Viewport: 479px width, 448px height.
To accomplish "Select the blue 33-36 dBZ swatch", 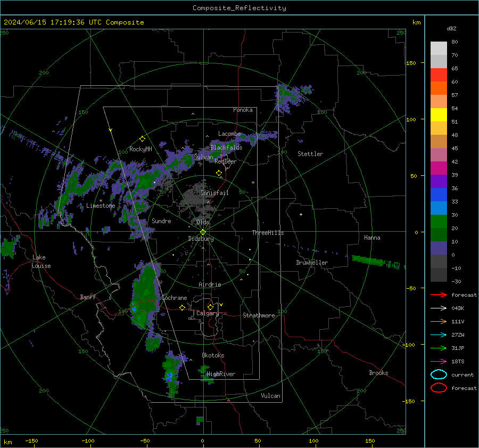I will click(x=439, y=195).
